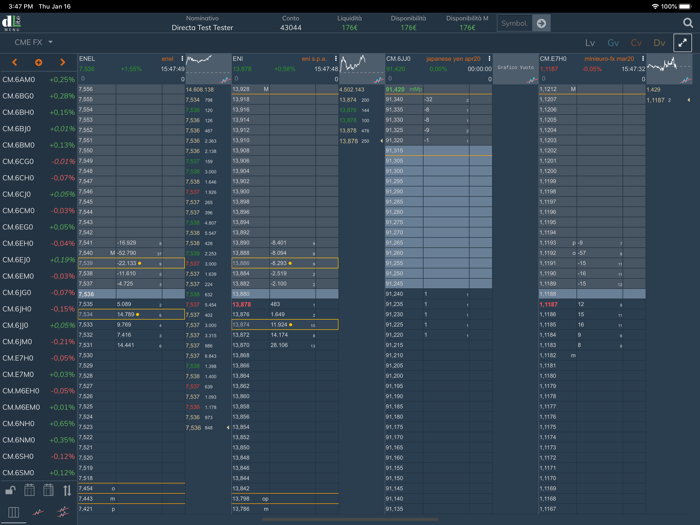700x525 pixels.
Task: Click ENEL price level 7,534 order row
Action: pyautogui.click(x=131, y=314)
